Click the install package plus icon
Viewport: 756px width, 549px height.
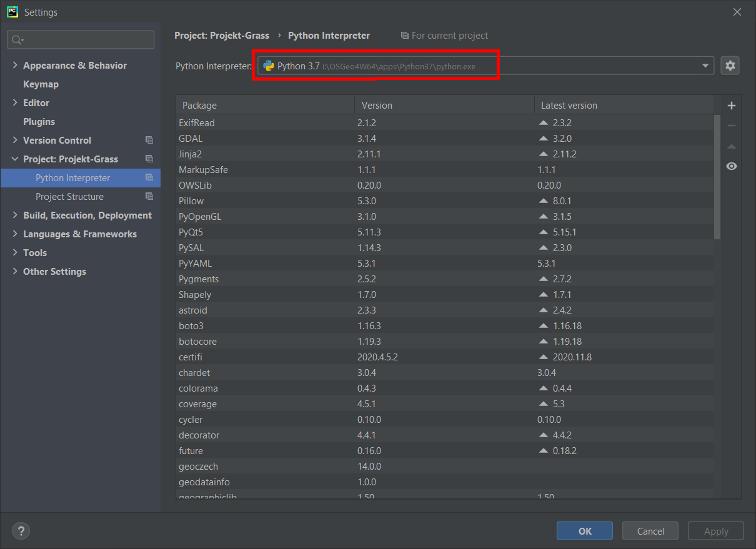coord(731,105)
